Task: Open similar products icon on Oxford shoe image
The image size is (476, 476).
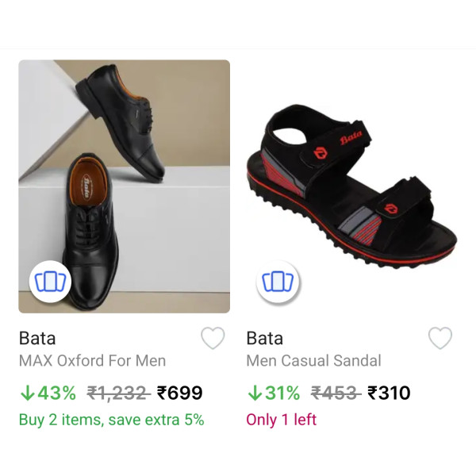Action: 51,282
